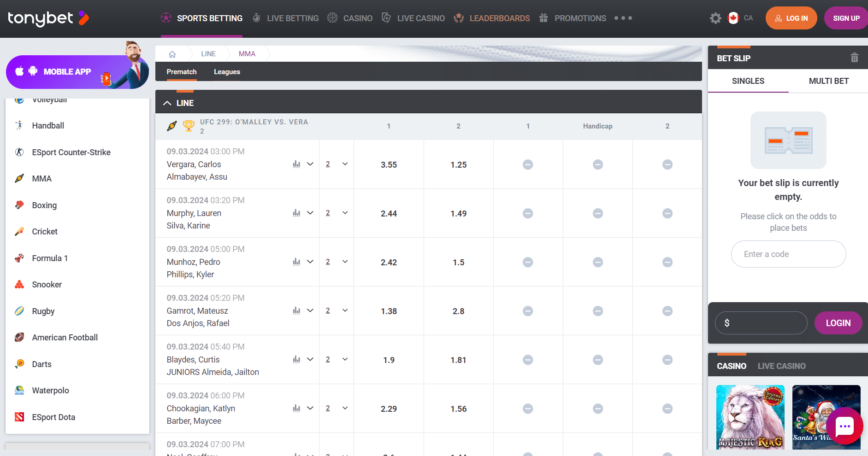Open Live Casino section

(x=413, y=18)
